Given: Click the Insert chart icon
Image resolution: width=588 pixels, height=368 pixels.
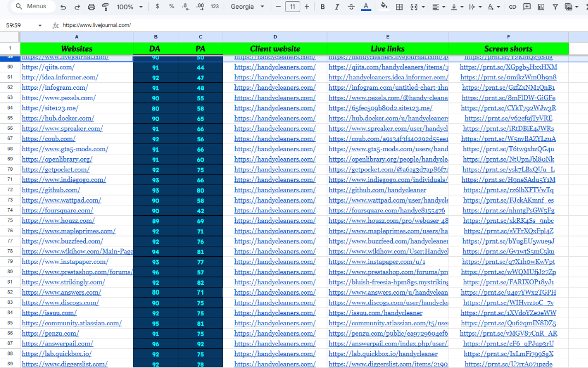Looking at the screenshot, I should 540,7.
